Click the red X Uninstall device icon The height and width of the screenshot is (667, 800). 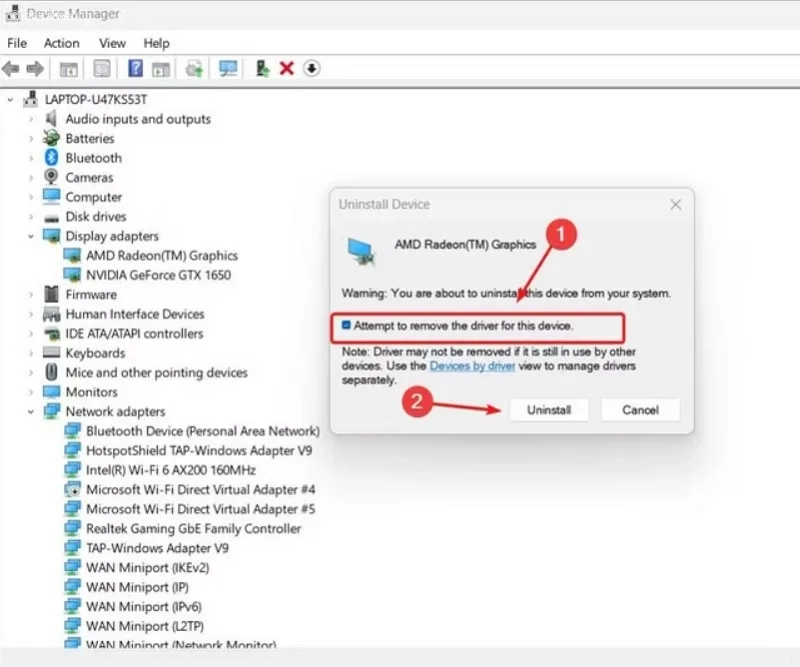click(287, 68)
